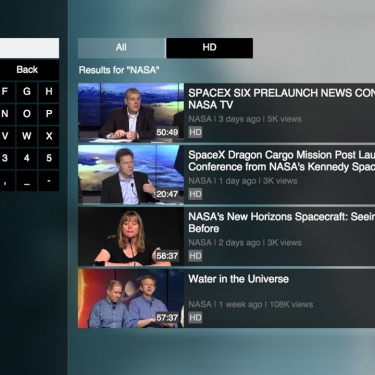Tap the letter G key
This screenshot has height=375, width=375.
[x=27, y=91]
